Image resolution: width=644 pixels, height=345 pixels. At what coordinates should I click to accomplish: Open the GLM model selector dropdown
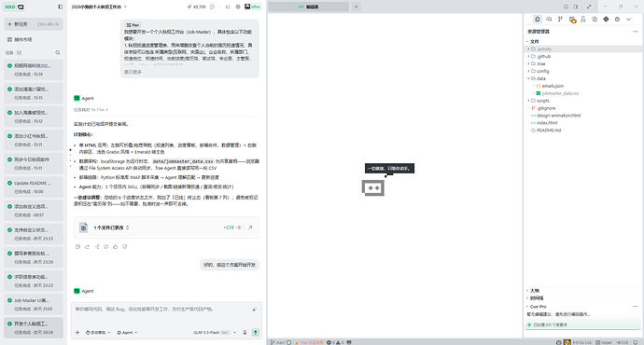[x=215, y=333]
